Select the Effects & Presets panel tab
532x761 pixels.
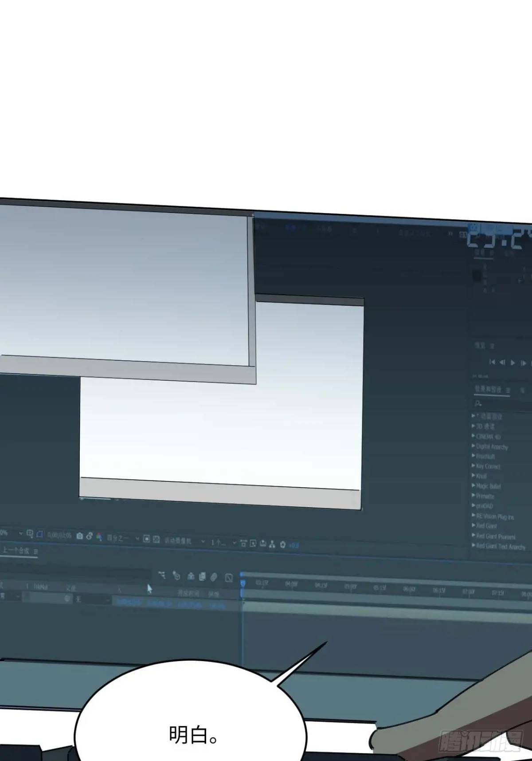pyautogui.click(x=489, y=389)
